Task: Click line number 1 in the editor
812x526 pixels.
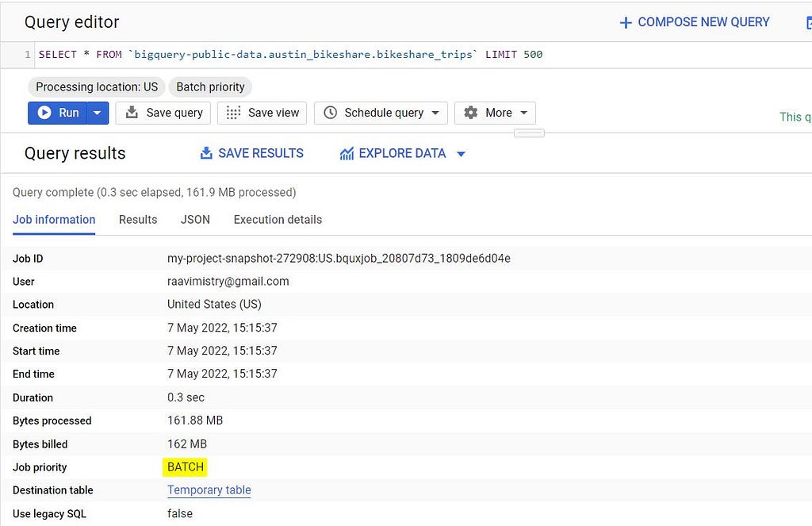Action: [x=28, y=55]
